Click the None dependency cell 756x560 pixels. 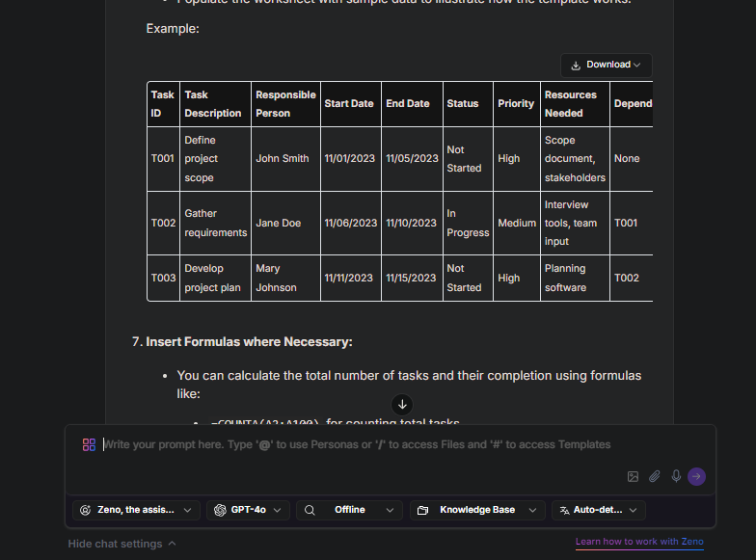(632, 158)
